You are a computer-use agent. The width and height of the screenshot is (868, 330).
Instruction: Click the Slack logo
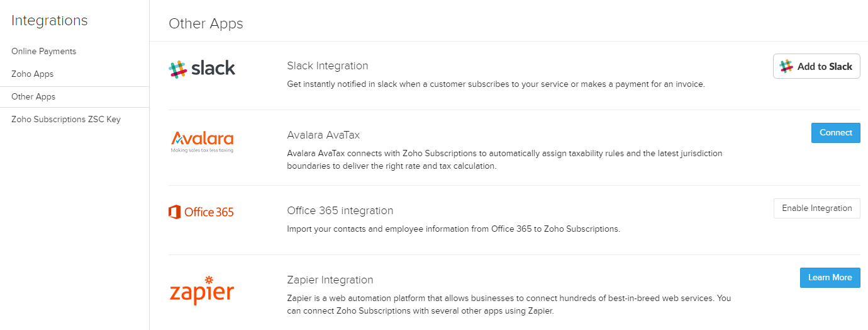pyautogui.click(x=202, y=69)
